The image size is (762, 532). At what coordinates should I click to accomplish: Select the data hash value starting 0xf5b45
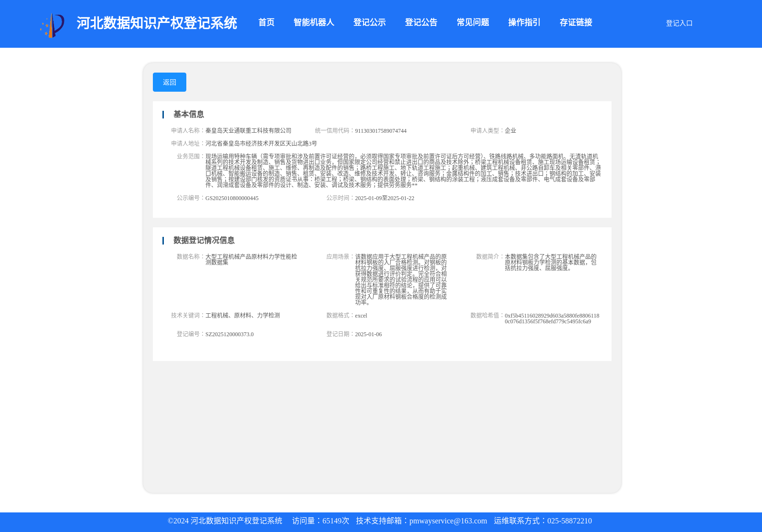pyautogui.click(x=552, y=319)
